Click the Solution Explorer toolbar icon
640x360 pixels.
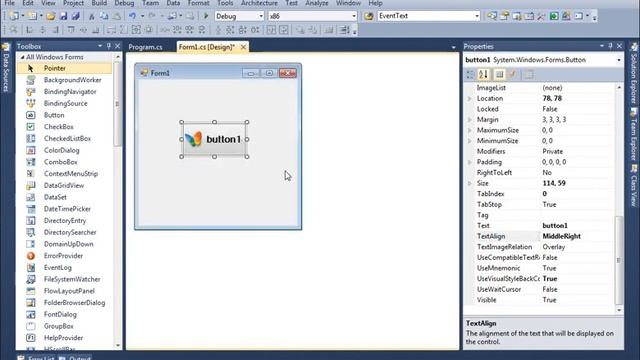coord(492,16)
